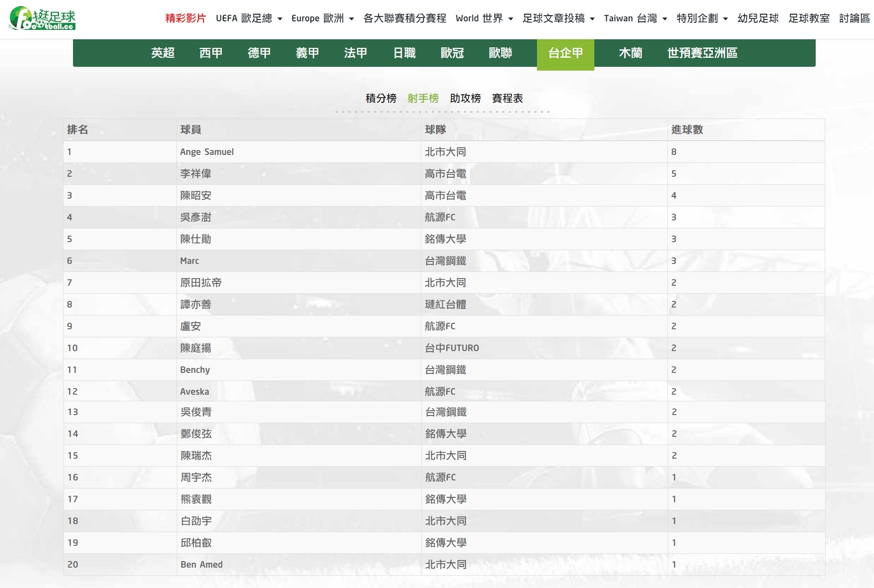Select player Ange Samuel in the table
874x588 pixels.
pyautogui.click(x=207, y=152)
